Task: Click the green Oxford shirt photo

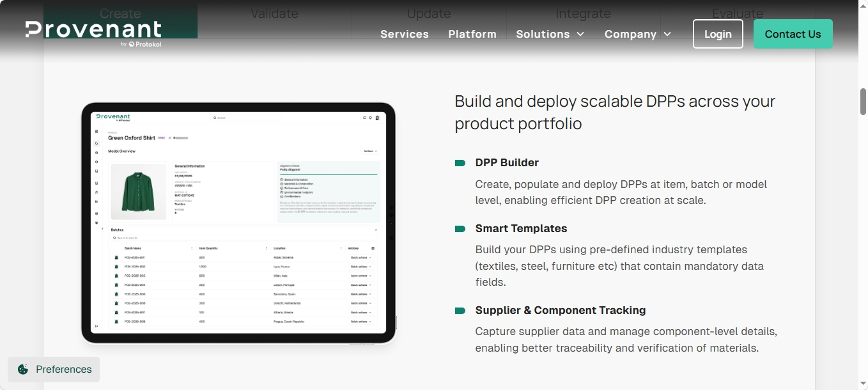Action: click(139, 191)
